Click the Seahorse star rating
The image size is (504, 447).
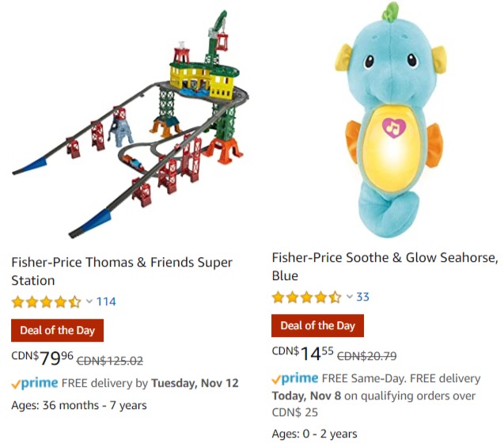tap(307, 297)
